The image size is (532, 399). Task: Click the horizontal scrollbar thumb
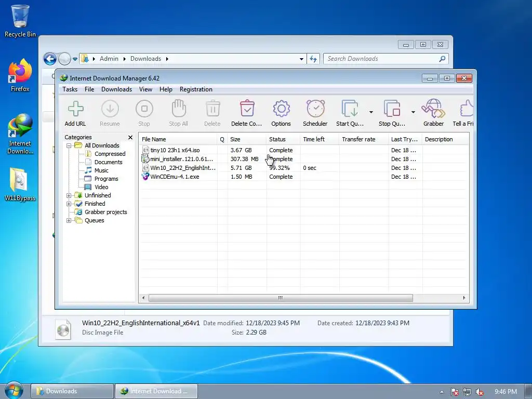[281, 298]
